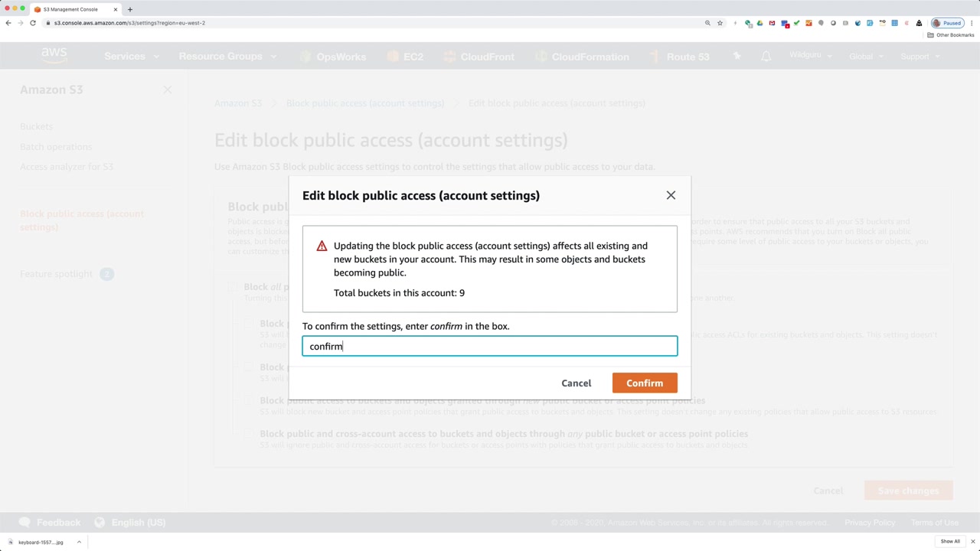
Task: Open the Terms of Use footer link
Action: pyautogui.click(x=935, y=523)
